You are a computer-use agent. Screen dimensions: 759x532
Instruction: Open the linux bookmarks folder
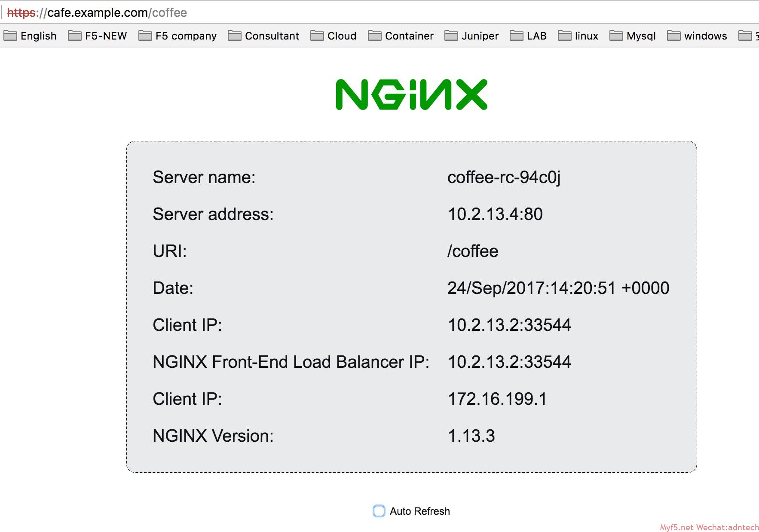coord(578,36)
